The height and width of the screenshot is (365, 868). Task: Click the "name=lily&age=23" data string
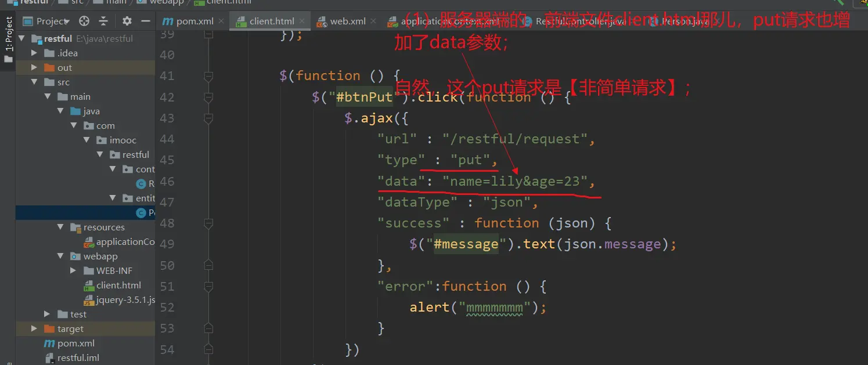[x=515, y=182]
